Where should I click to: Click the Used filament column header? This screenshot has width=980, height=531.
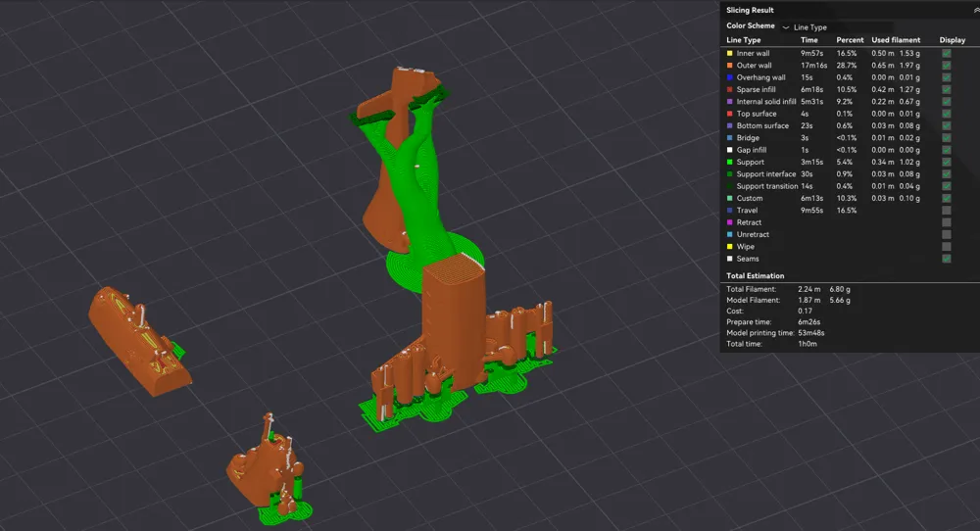coord(896,40)
